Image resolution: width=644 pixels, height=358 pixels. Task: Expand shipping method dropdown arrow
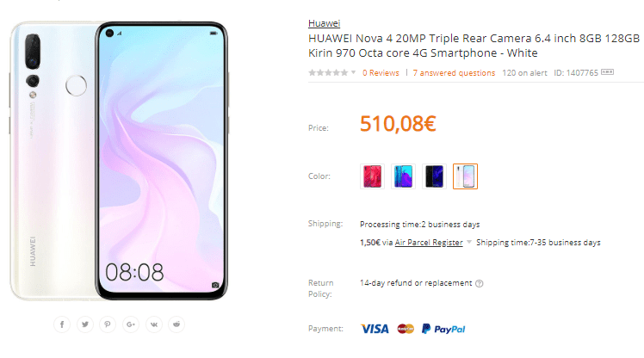[469, 242]
